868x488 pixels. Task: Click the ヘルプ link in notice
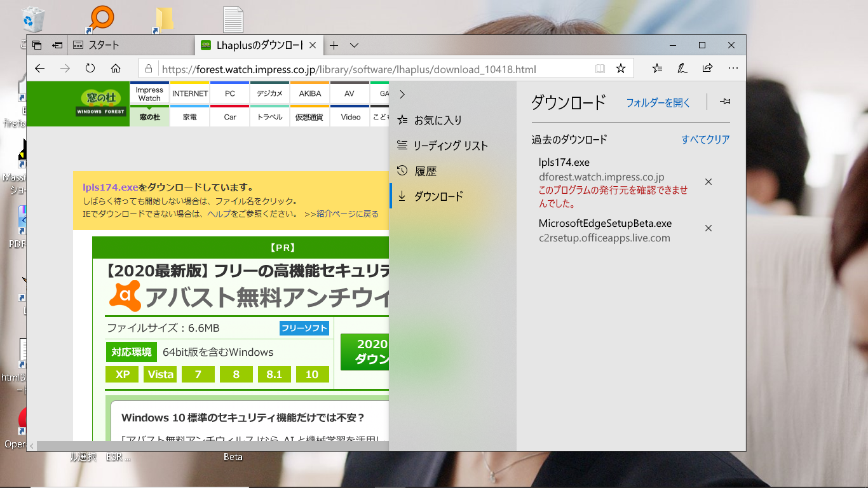[219, 214]
